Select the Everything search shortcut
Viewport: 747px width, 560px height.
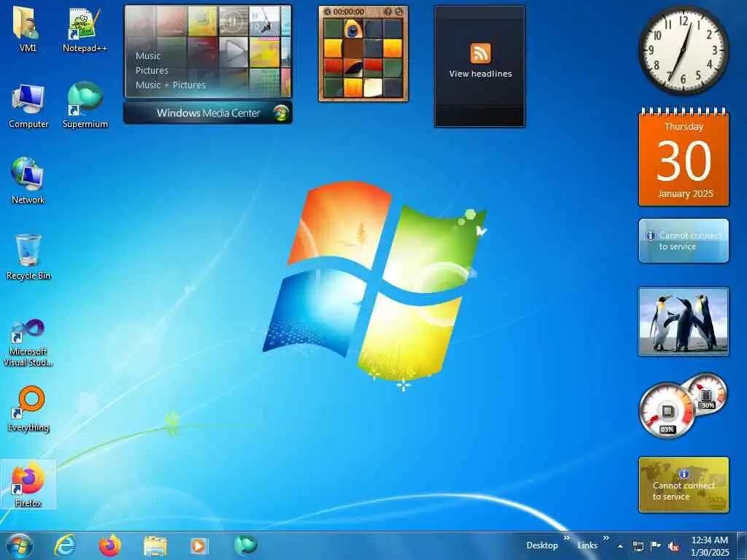28,408
